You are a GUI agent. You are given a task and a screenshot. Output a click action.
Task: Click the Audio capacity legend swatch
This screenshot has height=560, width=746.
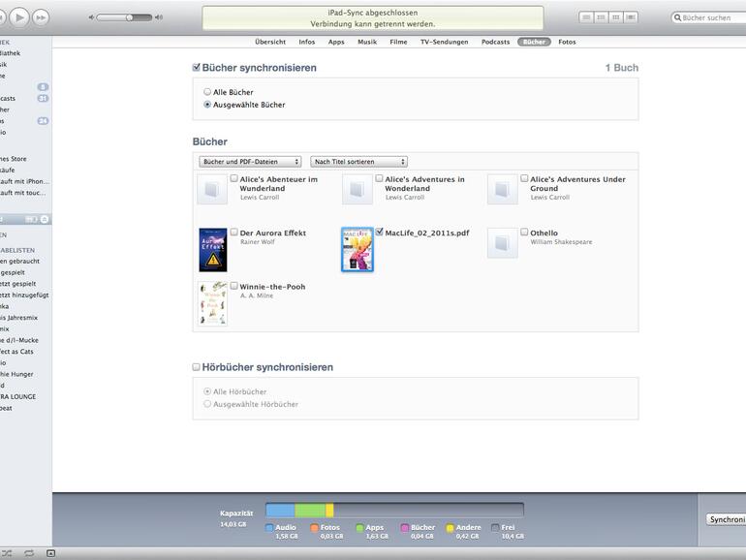click(268, 528)
